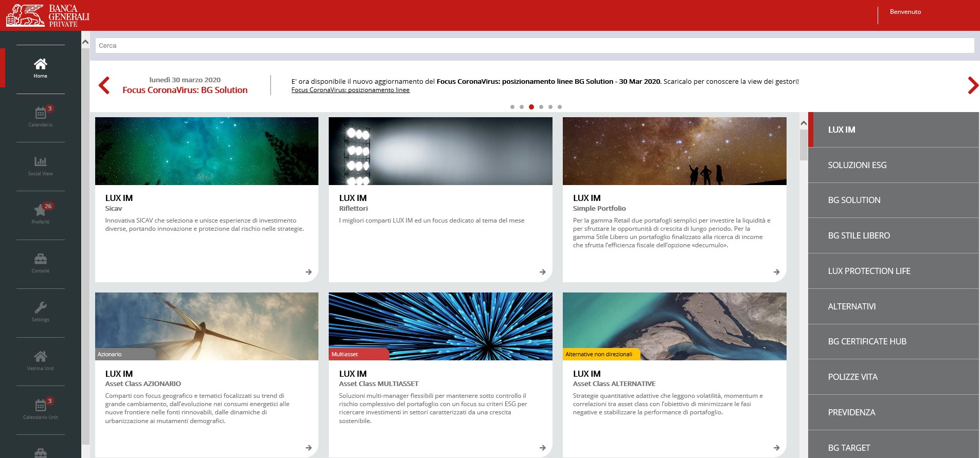The image size is (980, 458).
Task: Click the arrow on the Asset Class AZIONARIO card
Action: (x=309, y=448)
